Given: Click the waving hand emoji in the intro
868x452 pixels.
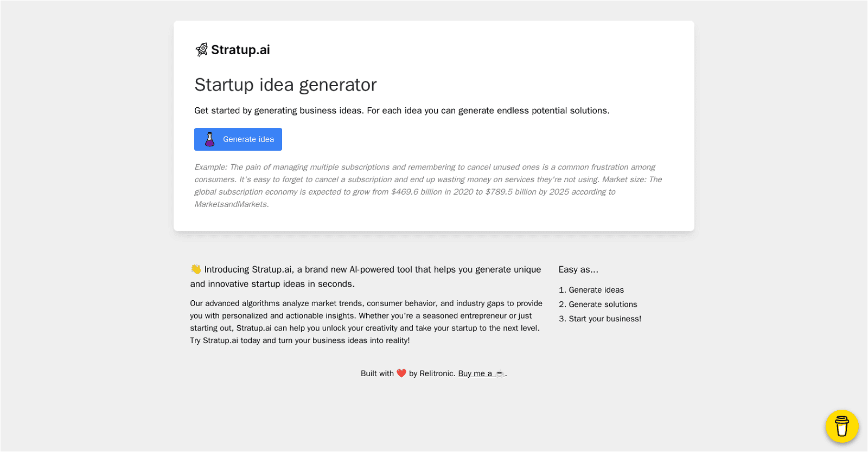Looking at the screenshot, I should [196, 268].
